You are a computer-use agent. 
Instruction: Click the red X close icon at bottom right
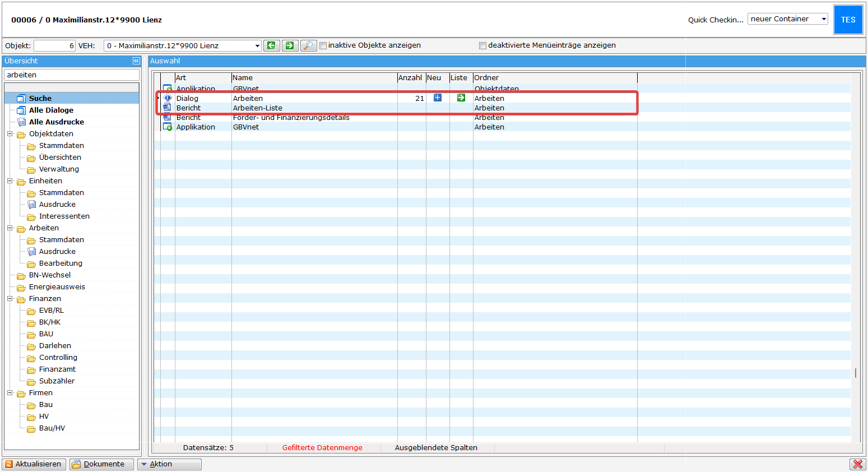pos(857,464)
